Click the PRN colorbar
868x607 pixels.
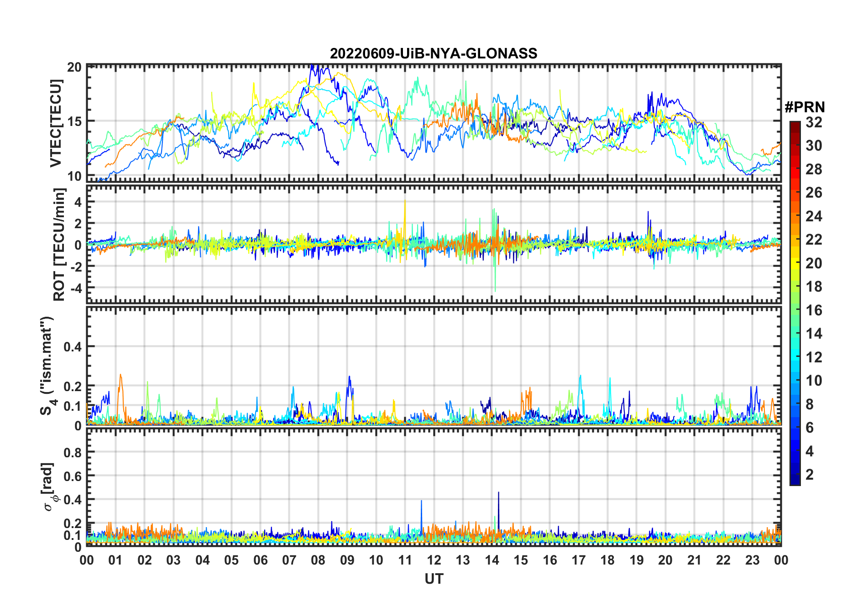pos(795,303)
